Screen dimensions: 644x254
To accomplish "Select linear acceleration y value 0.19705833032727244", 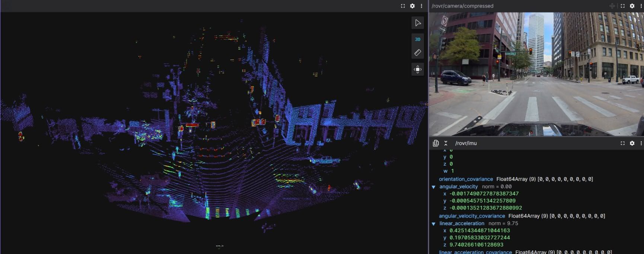I will 479,238.
